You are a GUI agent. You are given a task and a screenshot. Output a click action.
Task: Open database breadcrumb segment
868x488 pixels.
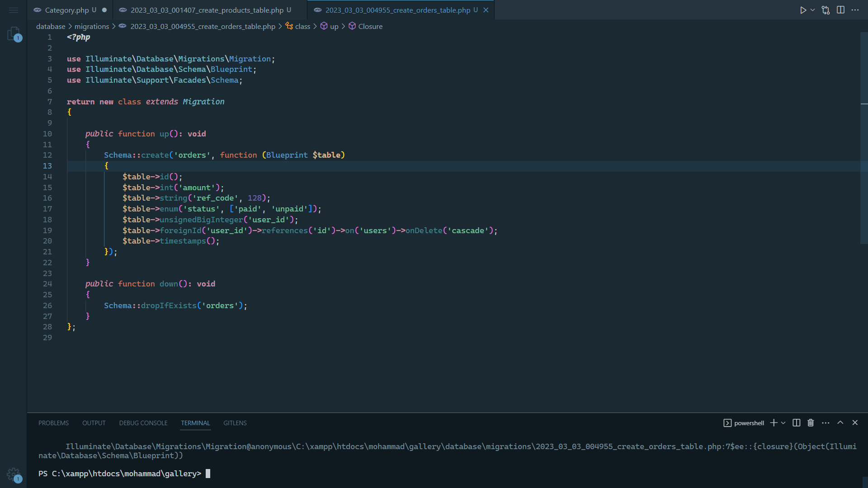51,26
